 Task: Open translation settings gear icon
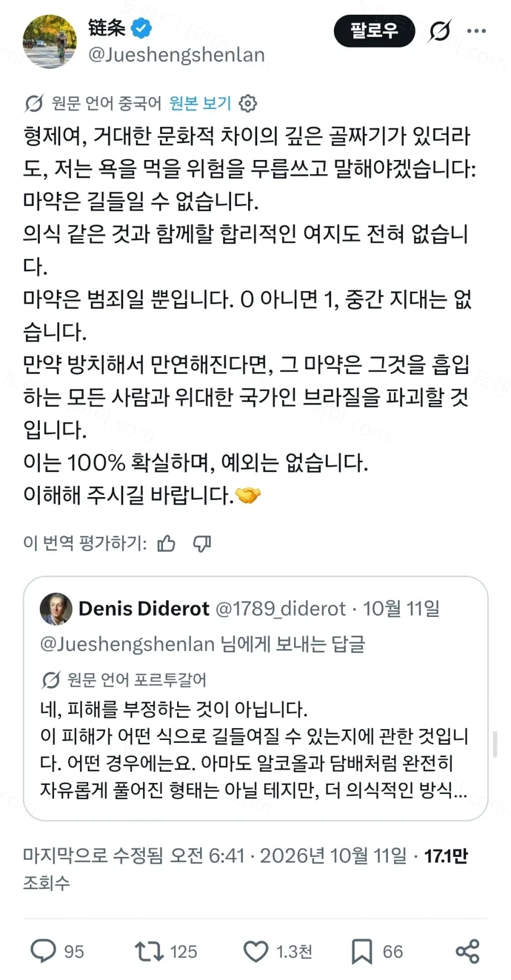pos(248,103)
